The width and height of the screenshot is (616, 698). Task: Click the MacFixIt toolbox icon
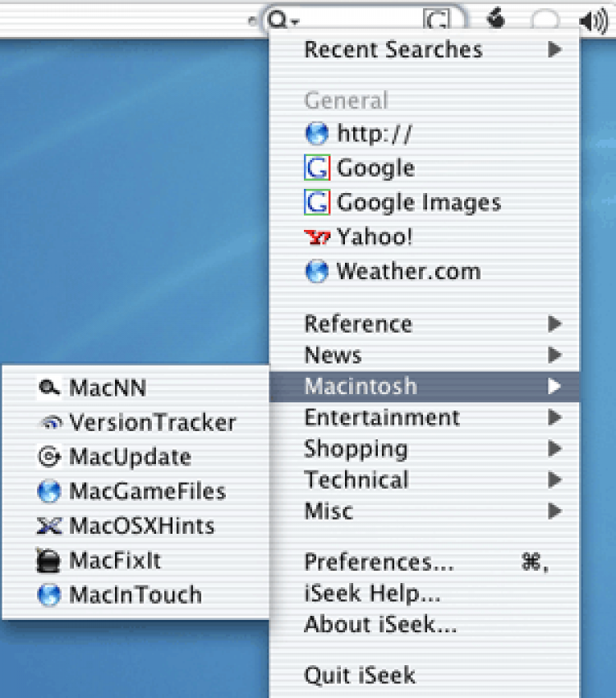click(48, 560)
